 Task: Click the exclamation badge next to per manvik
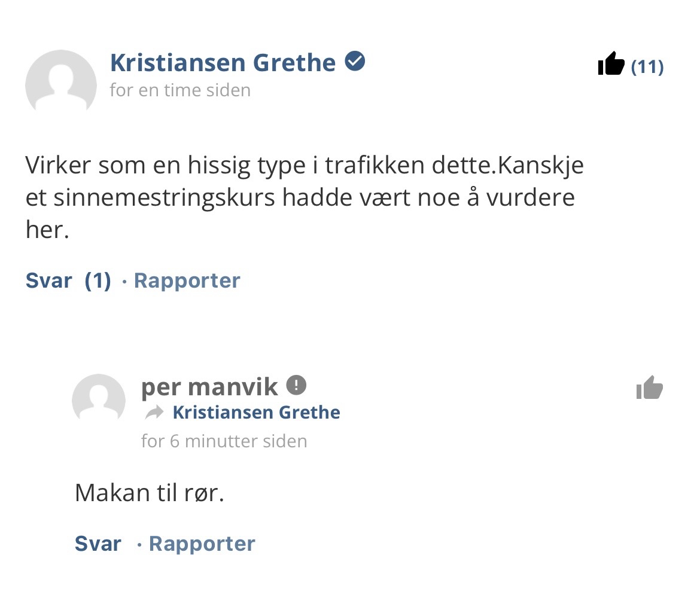point(296,385)
